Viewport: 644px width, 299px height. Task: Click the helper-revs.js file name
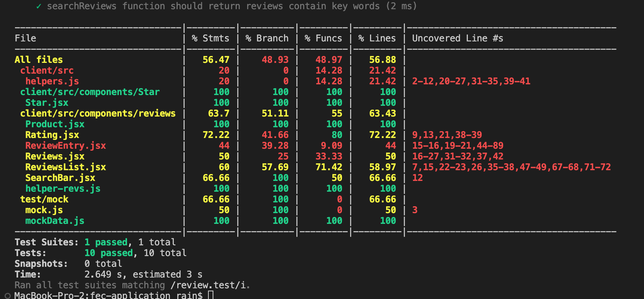pos(63,189)
